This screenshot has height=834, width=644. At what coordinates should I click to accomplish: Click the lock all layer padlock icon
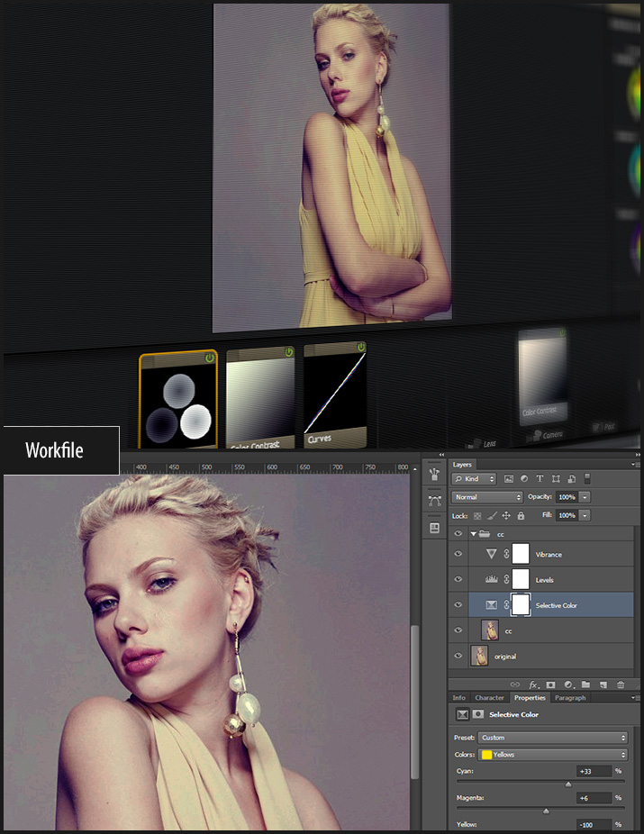point(522,515)
